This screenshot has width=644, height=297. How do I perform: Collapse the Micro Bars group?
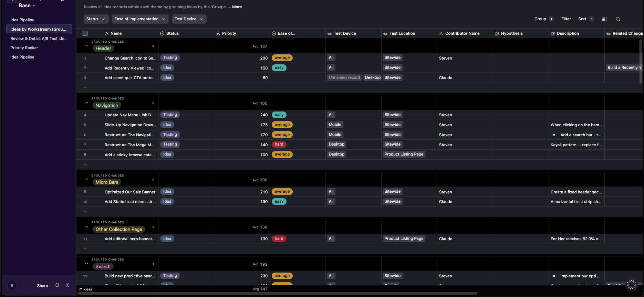click(86, 179)
